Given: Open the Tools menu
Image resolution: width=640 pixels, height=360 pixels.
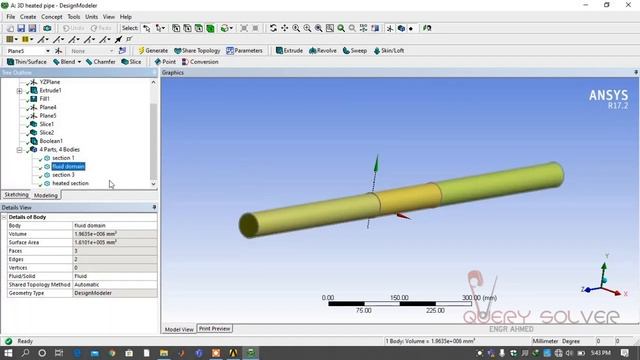Looking at the screenshot, I should pos(74,17).
